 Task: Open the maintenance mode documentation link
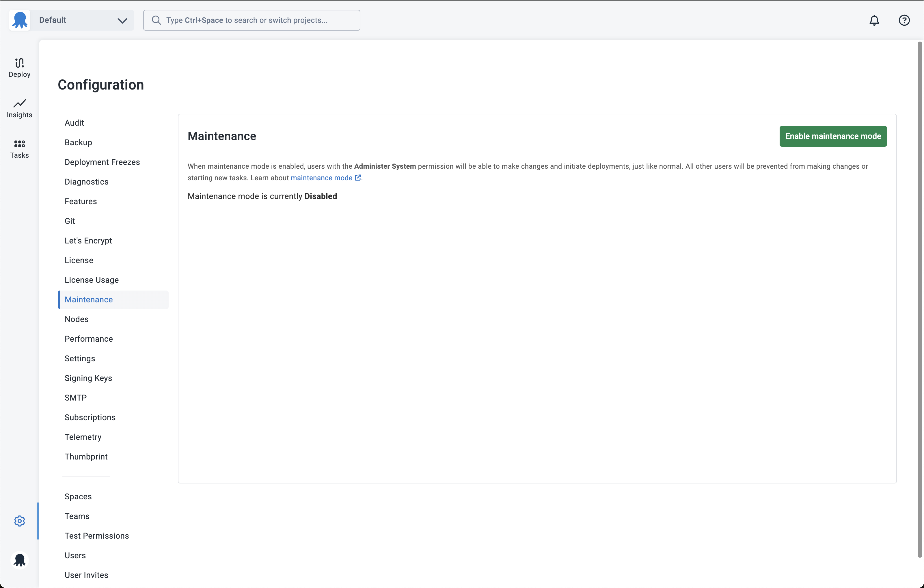click(x=326, y=178)
